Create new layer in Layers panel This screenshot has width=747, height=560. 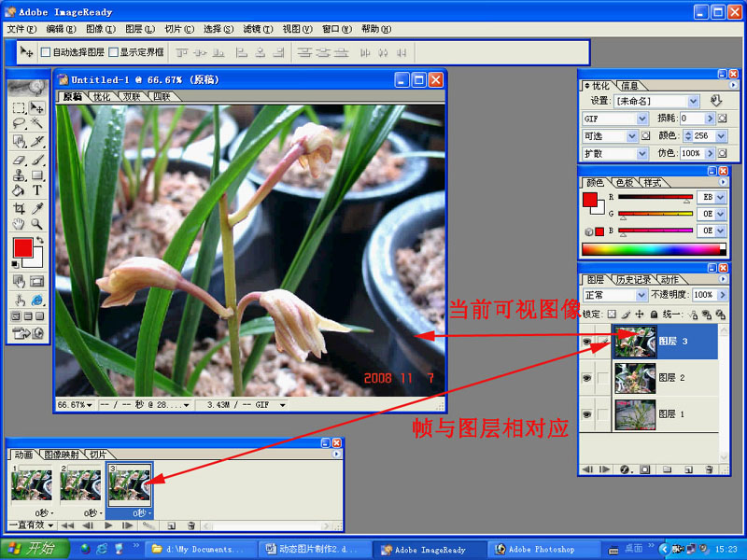click(x=688, y=469)
